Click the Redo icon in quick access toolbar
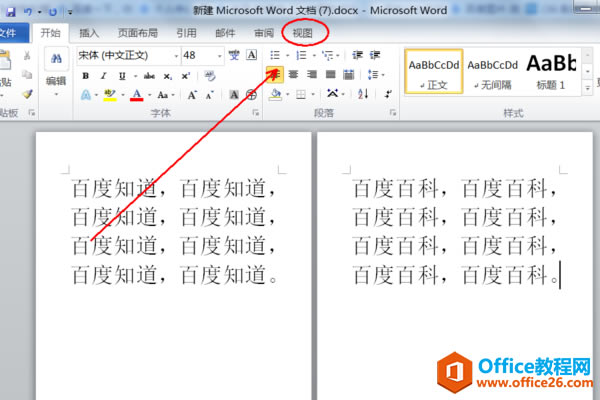 point(53,12)
